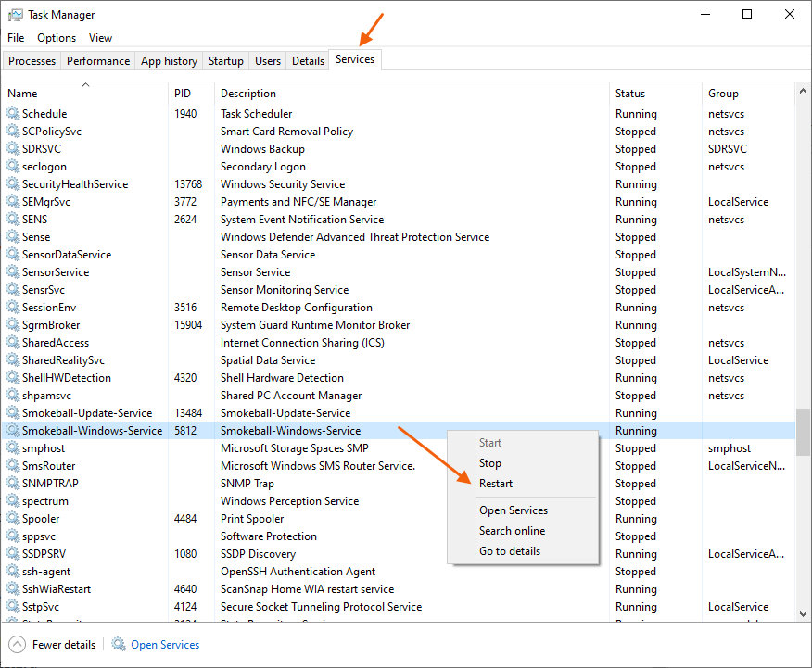Click the vertical scrollbar thumb
Screen dimensions: 812x668
803,432
